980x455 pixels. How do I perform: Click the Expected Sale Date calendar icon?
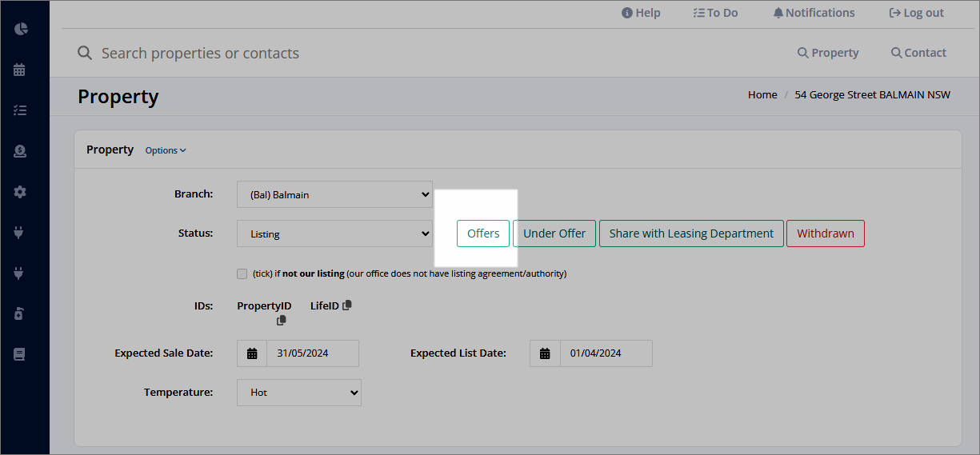coord(252,353)
